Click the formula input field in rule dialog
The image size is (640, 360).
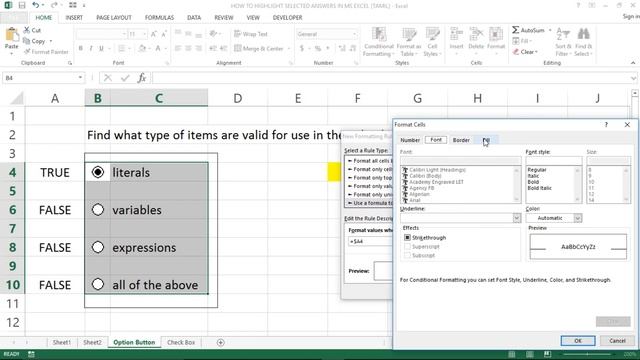(370, 241)
